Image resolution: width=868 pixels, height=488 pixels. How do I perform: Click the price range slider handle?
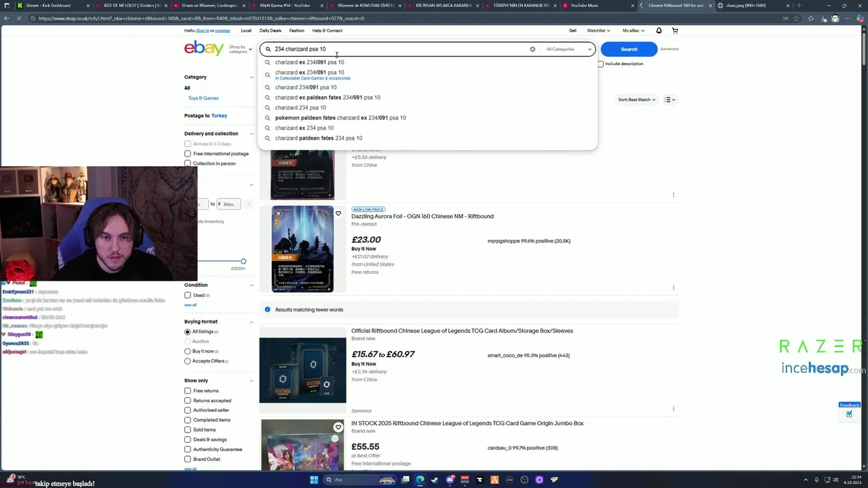click(x=243, y=261)
